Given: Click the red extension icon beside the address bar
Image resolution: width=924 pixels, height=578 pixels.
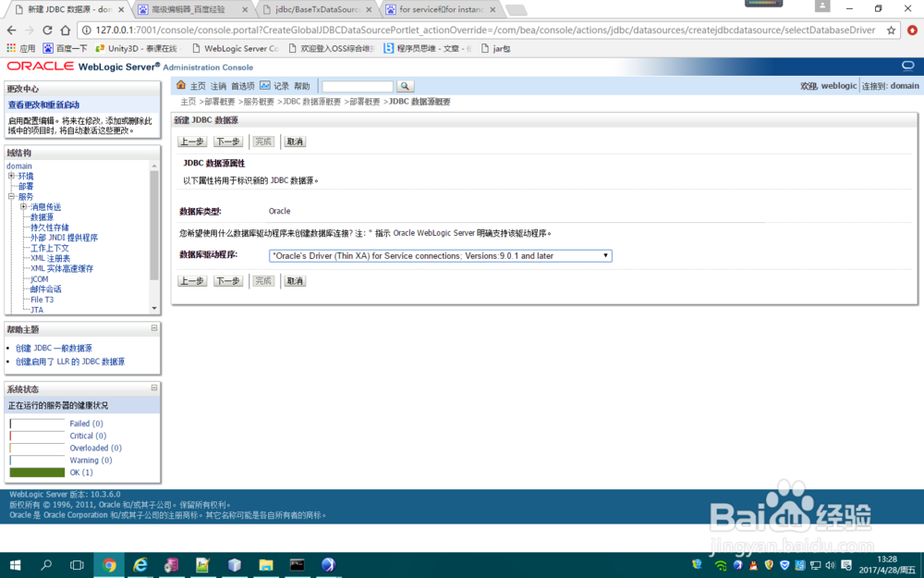Looking at the screenshot, I should tap(912, 31).
